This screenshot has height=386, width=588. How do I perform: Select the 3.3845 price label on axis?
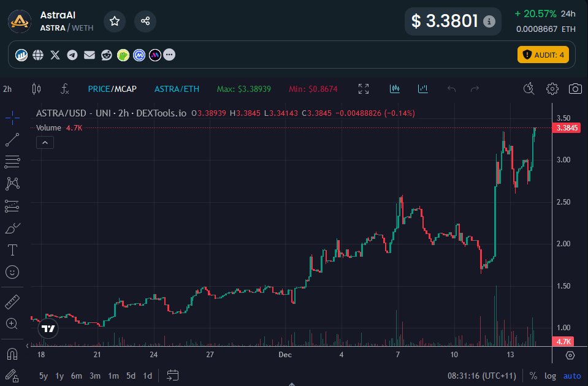coord(567,128)
